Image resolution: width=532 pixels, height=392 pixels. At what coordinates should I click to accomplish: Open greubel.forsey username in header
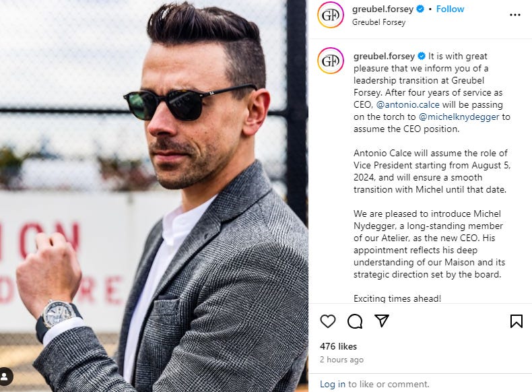pyautogui.click(x=383, y=9)
